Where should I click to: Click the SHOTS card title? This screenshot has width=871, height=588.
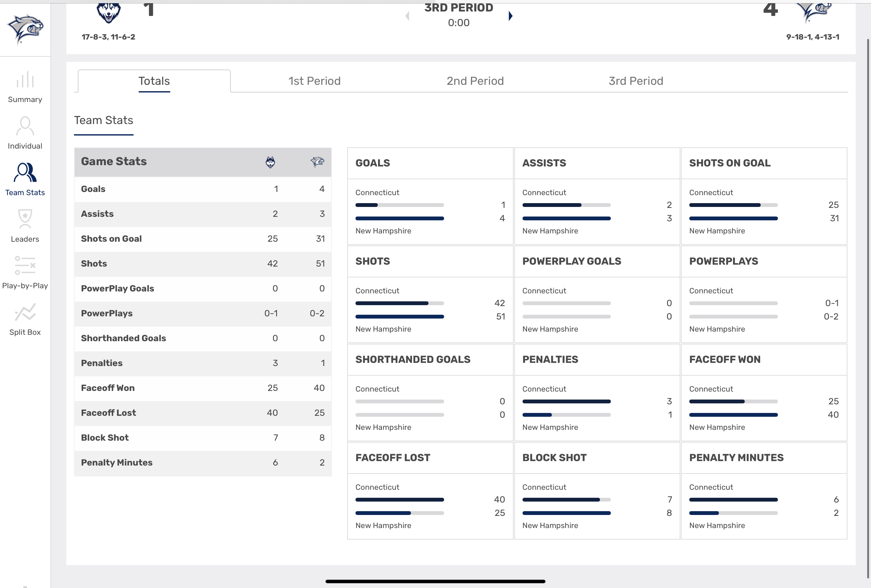[373, 261]
